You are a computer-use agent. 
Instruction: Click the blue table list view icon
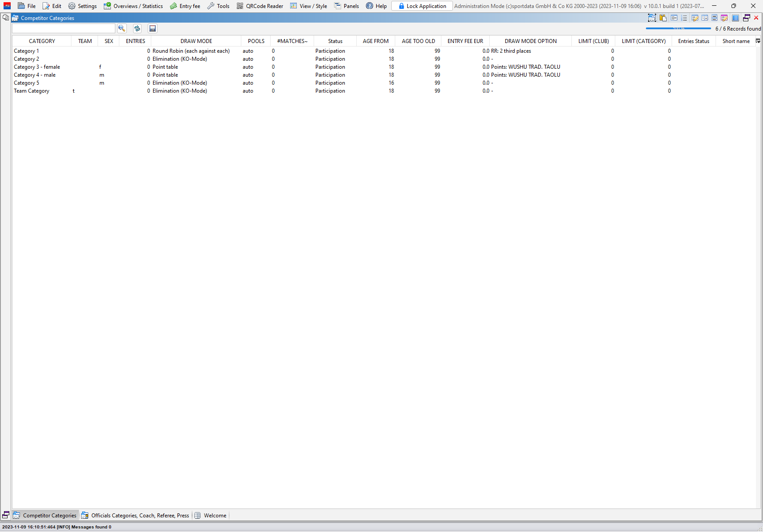(735, 18)
